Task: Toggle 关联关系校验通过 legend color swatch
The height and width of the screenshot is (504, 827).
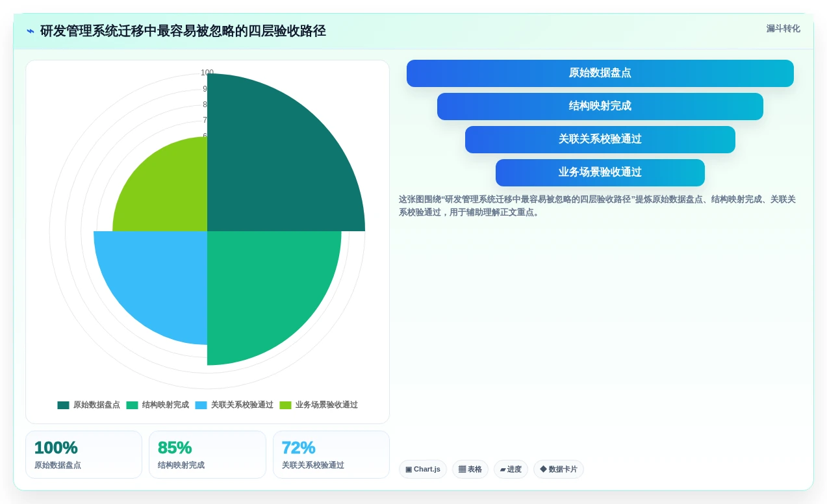Action: pyautogui.click(x=201, y=405)
